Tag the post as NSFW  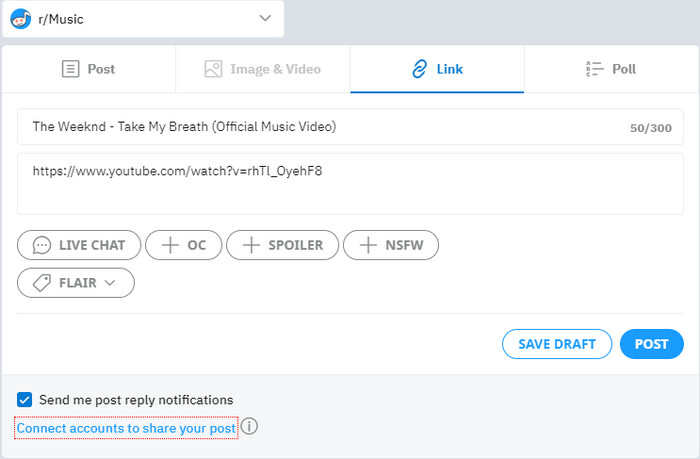click(391, 245)
